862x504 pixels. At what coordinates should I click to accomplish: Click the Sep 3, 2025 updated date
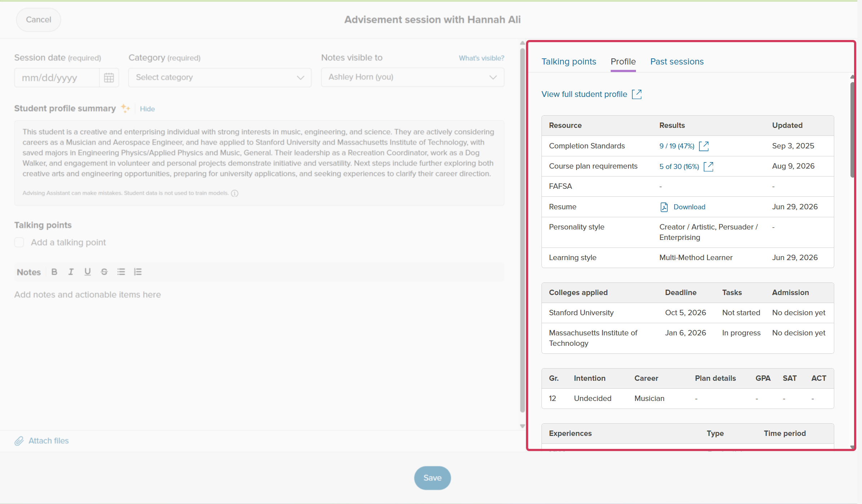click(793, 146)
